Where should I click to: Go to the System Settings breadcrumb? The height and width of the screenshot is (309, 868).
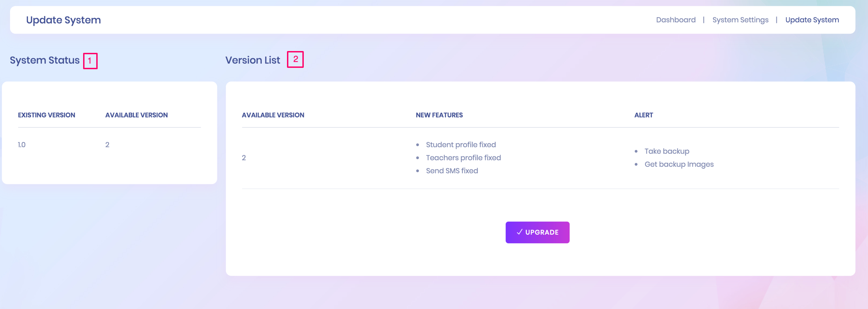point(740,20)
